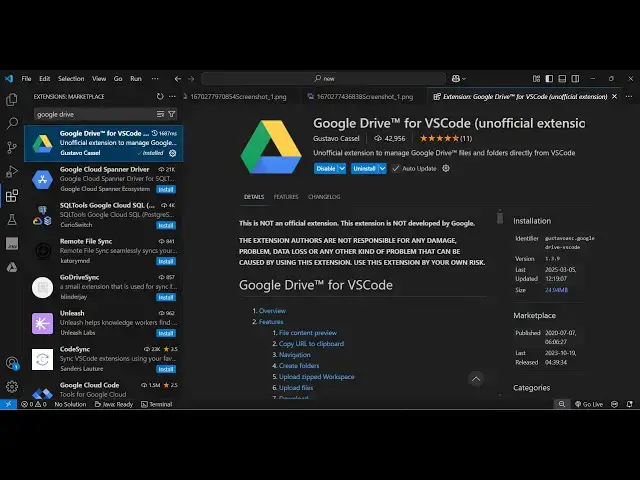Image resolution: width=640 pixels, height=480 pixels.
Task: Switch to the FEATURES tab
Action: pos(286,197)
